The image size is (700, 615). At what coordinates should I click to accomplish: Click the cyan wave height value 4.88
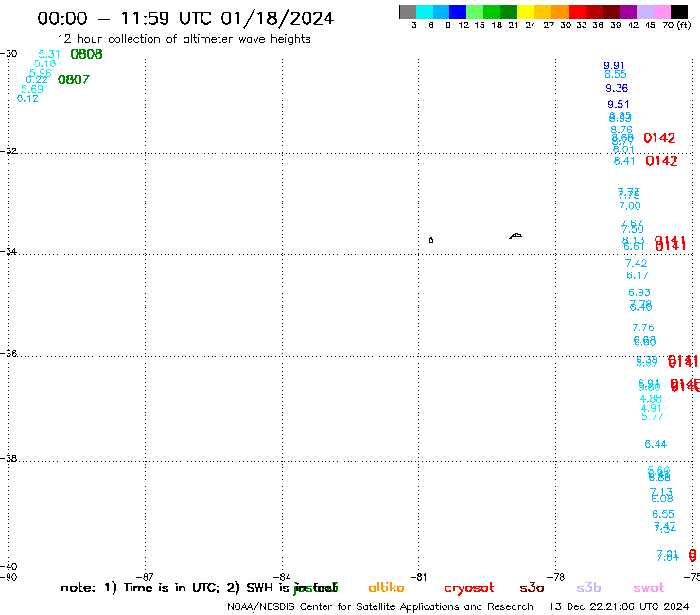pyautogui.click(x=651, y=399)
